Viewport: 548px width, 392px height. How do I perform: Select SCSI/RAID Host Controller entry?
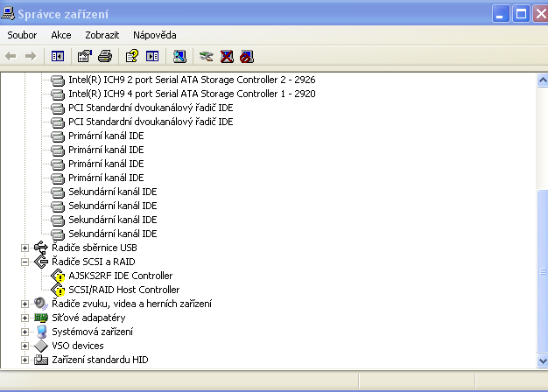(124, 290)
